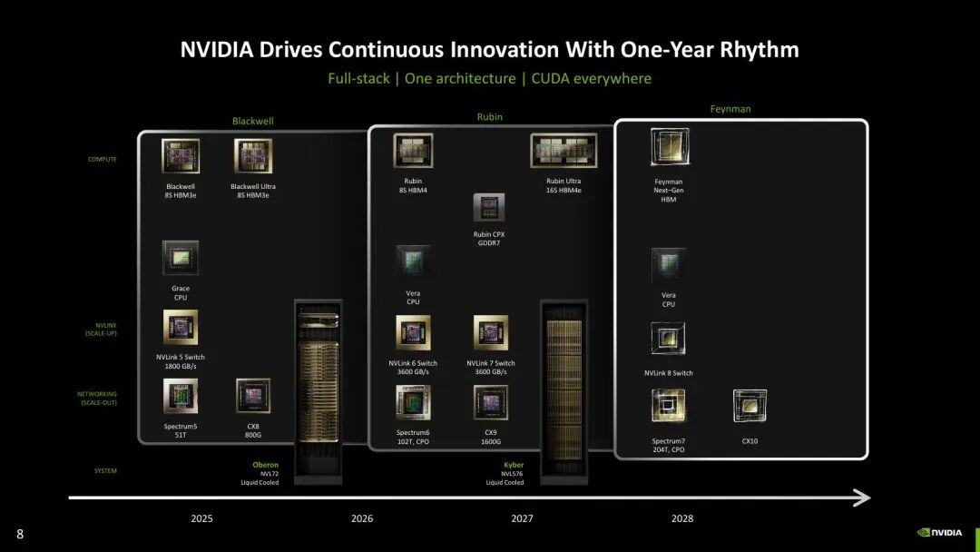Click the green Oberon system name
Screen dimensions: 980x552
[x=266, y=465]
